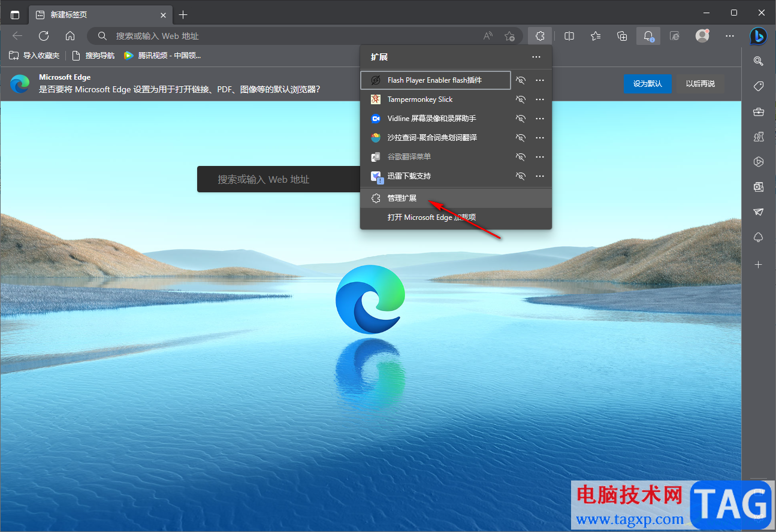Image resolution: width=776 pixels, height=532 pixels.
Task: Open the Favorites star list icon
Action: (596, 36)
